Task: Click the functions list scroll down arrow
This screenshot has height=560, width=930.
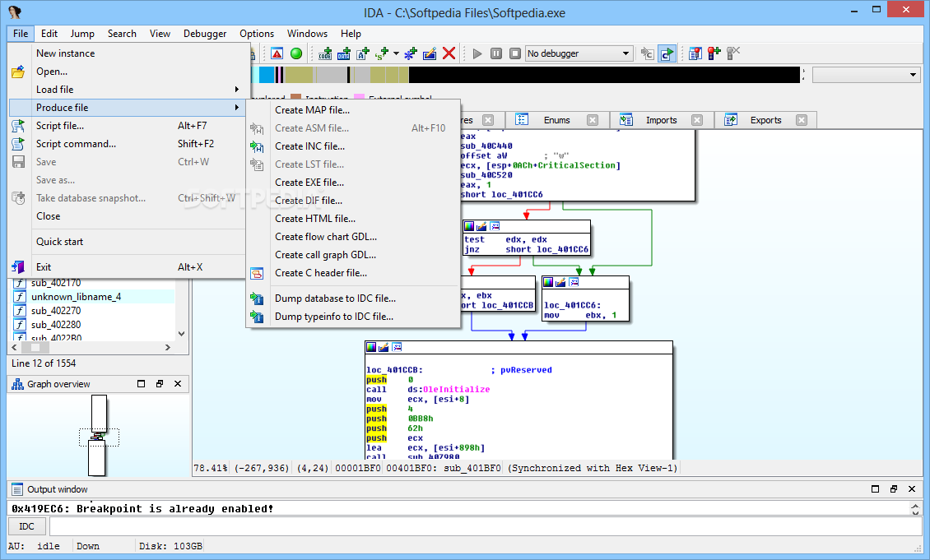Action: (x=182, y=334)
